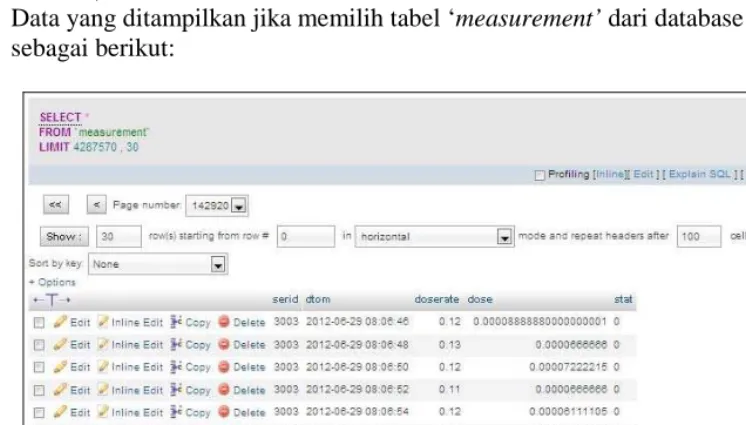Click Inline Edit text in 08:06:48 row
The height and width of the screenshot is (425, 746).
(x=137, y=345)
